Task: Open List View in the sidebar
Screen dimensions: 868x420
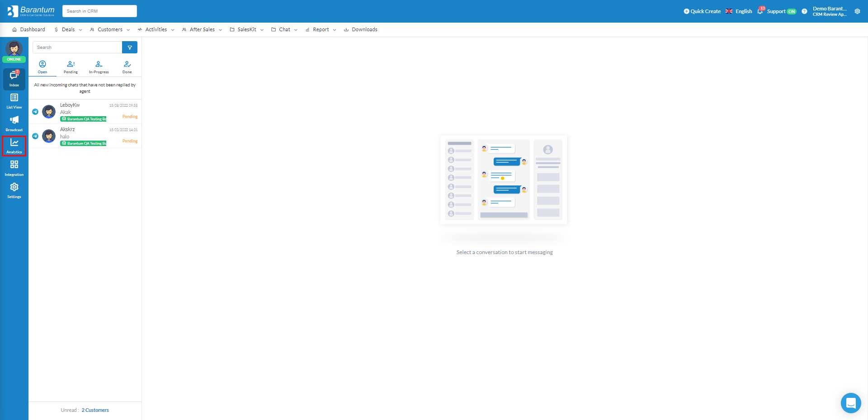Action: tap(14, 101)
